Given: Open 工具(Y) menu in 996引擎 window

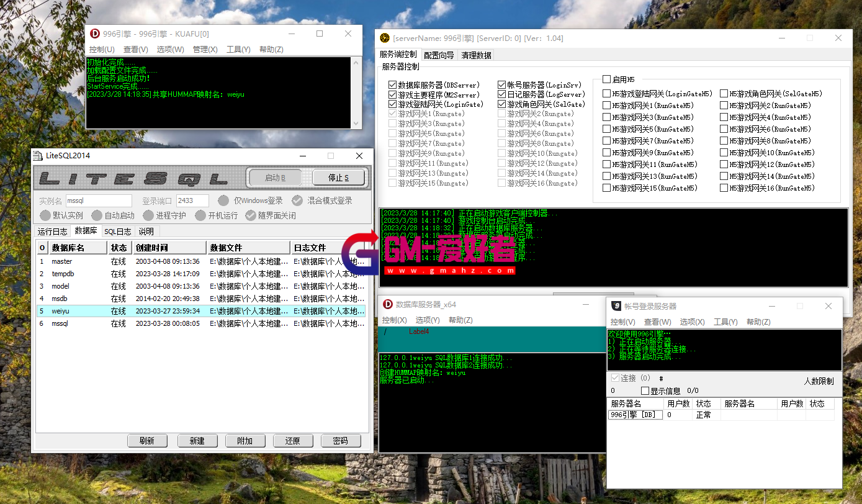Looking at the screenshot, I should click(x=238, y=50).
